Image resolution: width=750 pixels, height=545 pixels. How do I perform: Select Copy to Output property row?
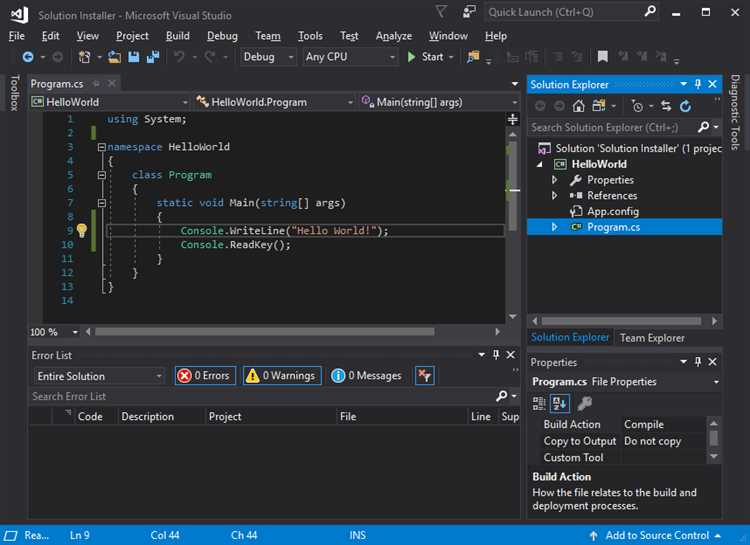tap(618, 441)
